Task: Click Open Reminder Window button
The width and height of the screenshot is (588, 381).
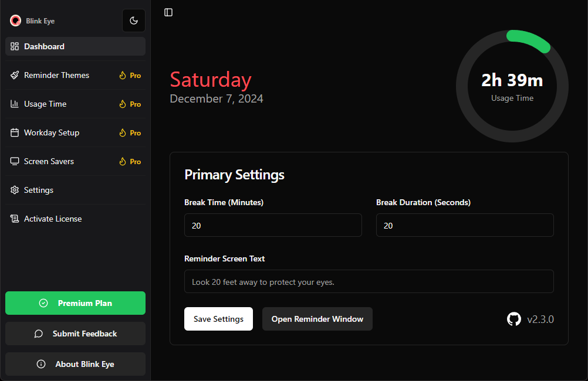Action: (317, 319)
